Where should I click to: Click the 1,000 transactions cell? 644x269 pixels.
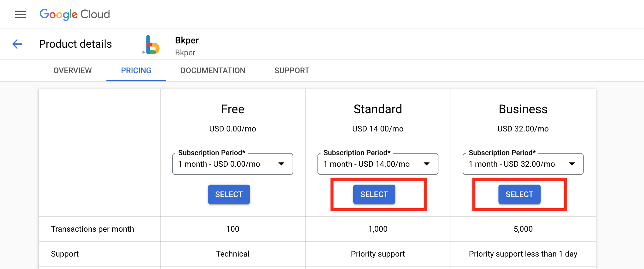[x=378, y=229]
